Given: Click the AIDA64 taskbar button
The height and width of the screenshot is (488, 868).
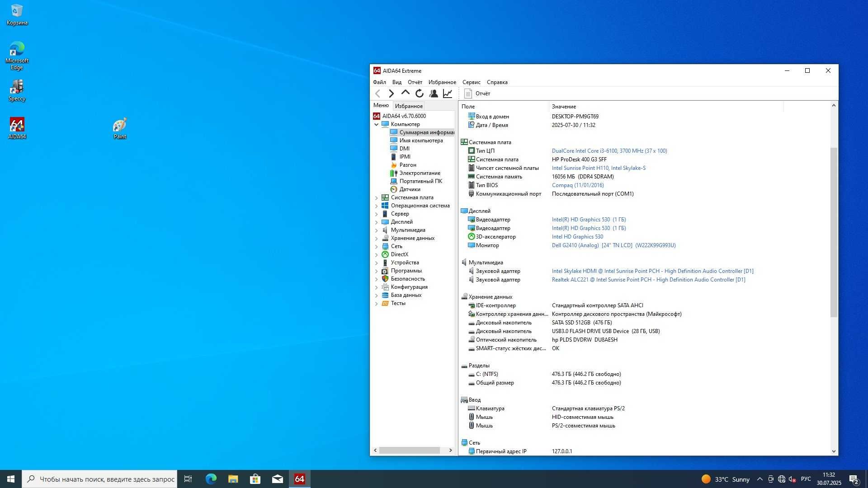Looking at the screenshot, I should point(299,479).
